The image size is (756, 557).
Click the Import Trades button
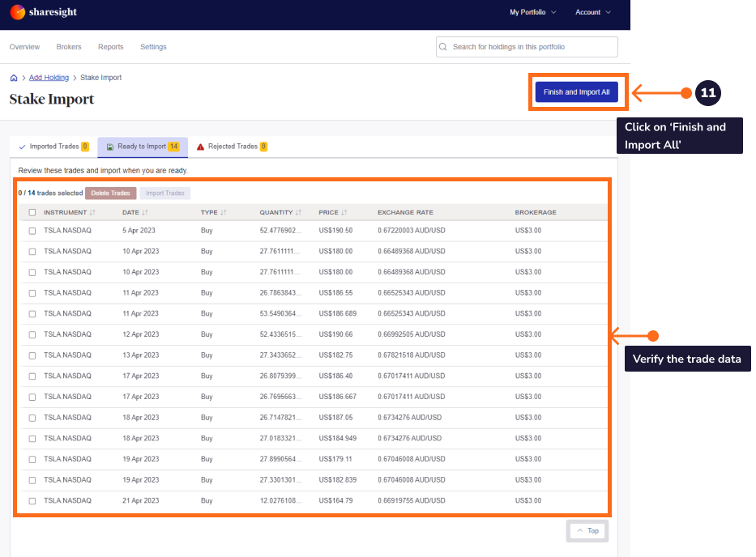point(164,193)
